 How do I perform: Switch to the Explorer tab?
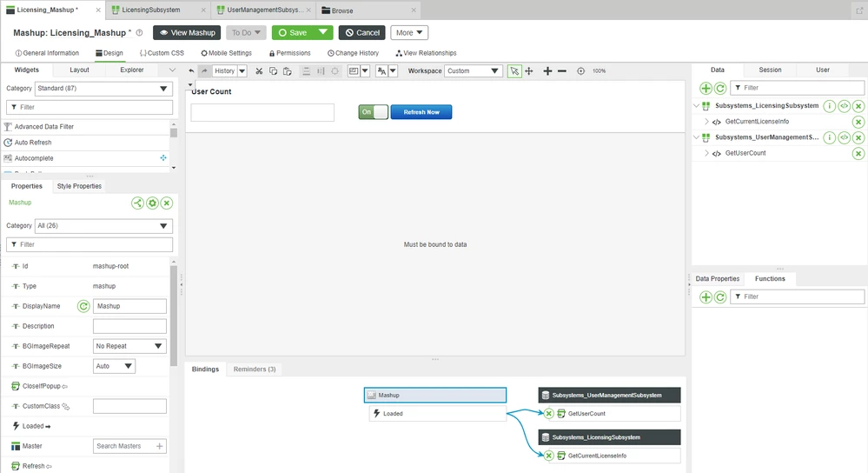click(x=132, y=70)
